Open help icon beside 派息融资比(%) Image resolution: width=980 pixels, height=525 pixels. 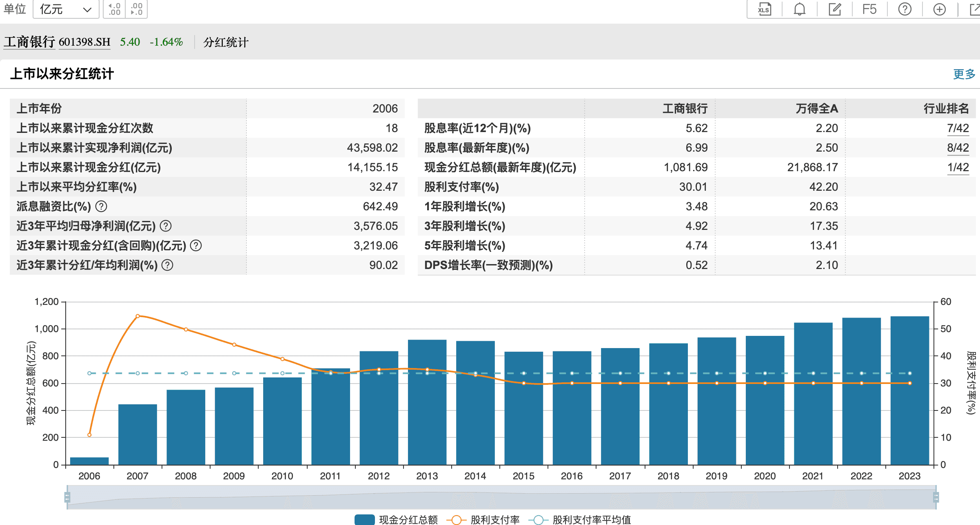click(x=101, y=207)
